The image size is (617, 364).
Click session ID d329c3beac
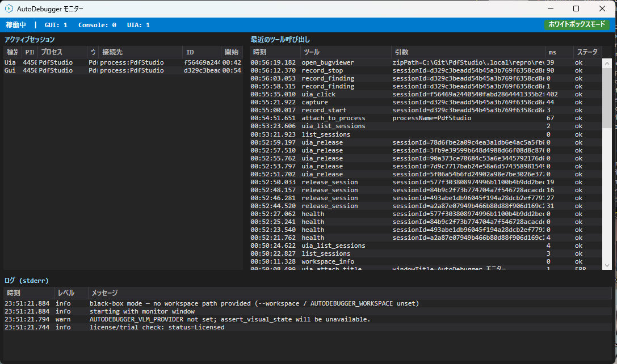tap(202, 70)
